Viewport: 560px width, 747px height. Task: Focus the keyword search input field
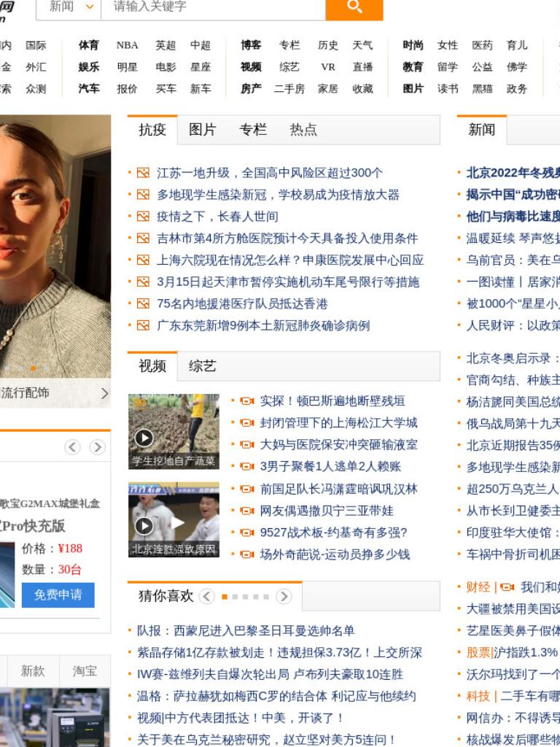[214, 7]
